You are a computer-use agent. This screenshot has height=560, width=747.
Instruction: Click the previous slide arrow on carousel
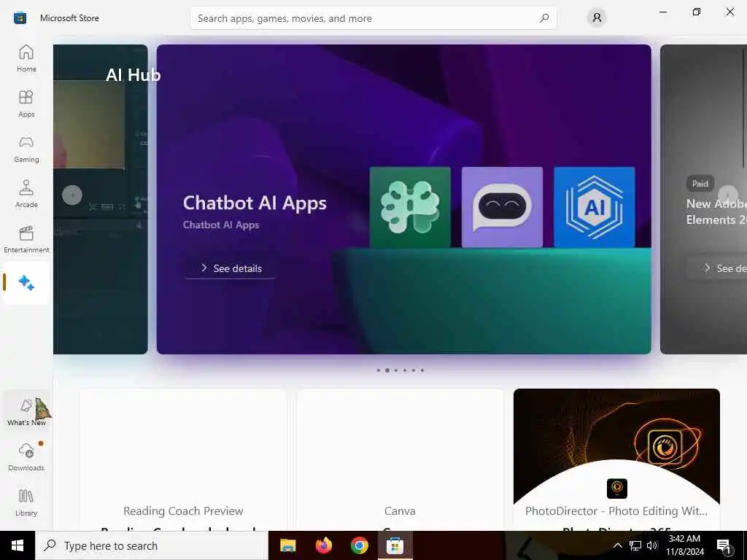(72, 195)
